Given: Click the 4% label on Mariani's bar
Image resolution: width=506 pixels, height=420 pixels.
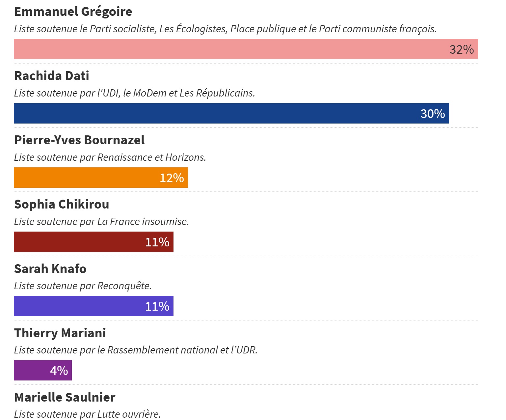Looking at the screenshot, I should point(59,371).
